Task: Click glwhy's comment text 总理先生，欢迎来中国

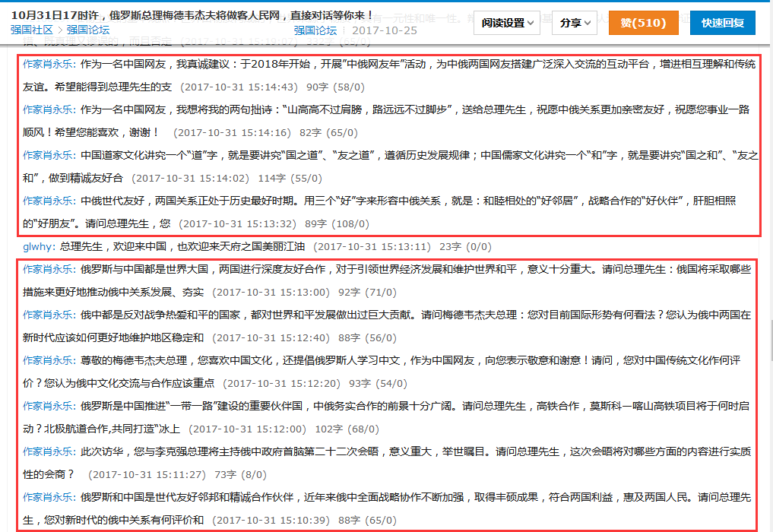Action: tap(182, 246)
